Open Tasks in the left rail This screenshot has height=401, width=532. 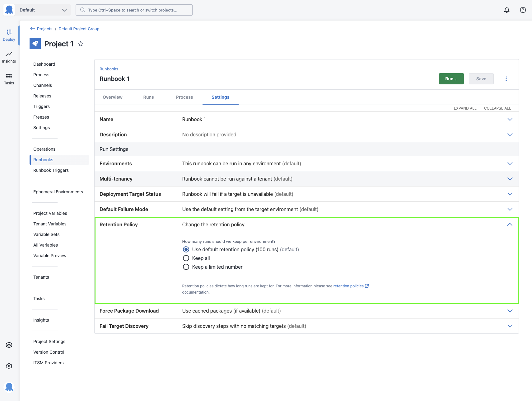[x=9, y=79]
